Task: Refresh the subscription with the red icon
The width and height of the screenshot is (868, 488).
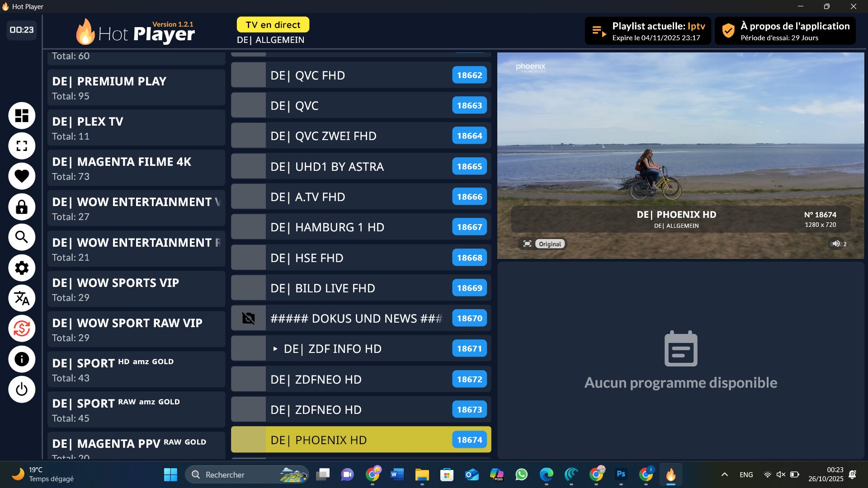Action: point(22,328)
